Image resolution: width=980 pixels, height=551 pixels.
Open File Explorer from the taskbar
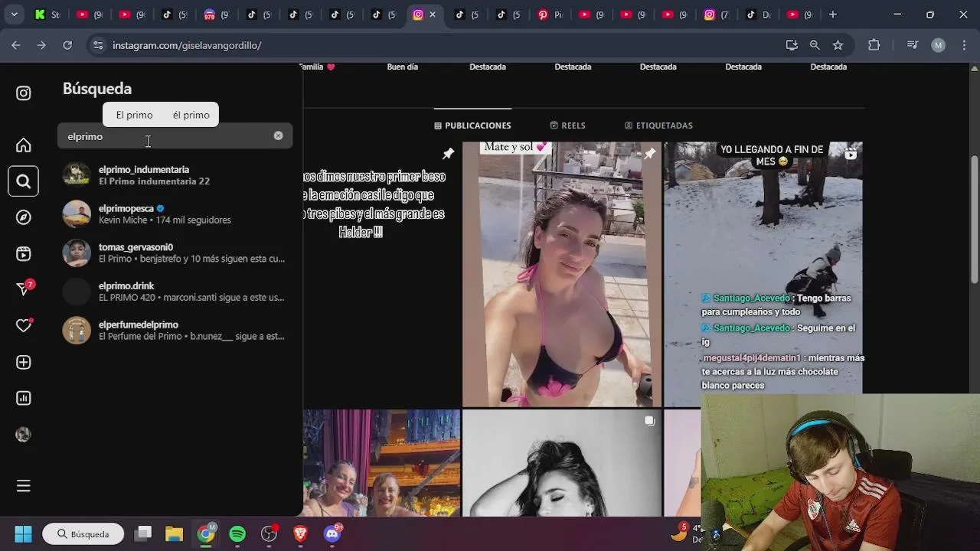[x=175, y=533]
